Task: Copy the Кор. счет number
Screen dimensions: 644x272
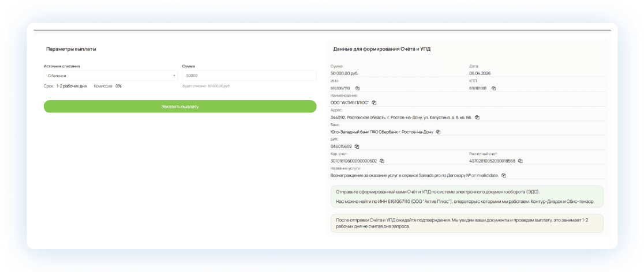Action: [381, 161]
